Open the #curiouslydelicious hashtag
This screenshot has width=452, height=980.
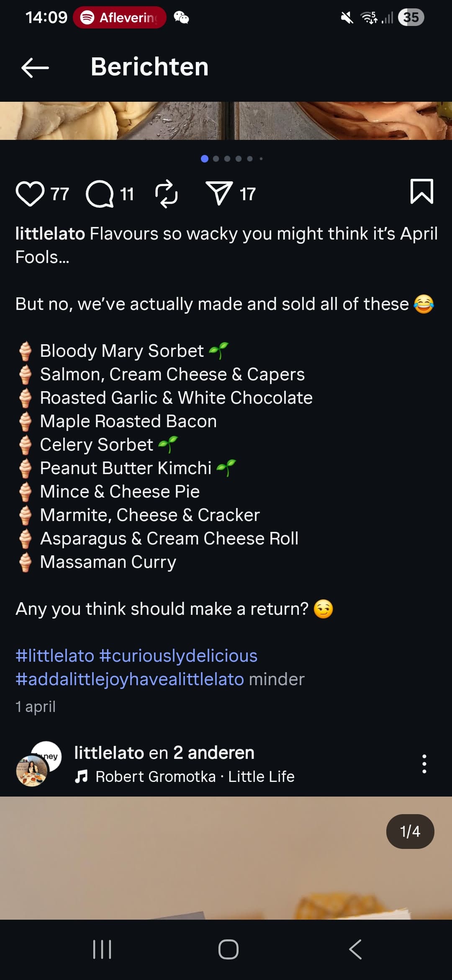click(178, 656)
